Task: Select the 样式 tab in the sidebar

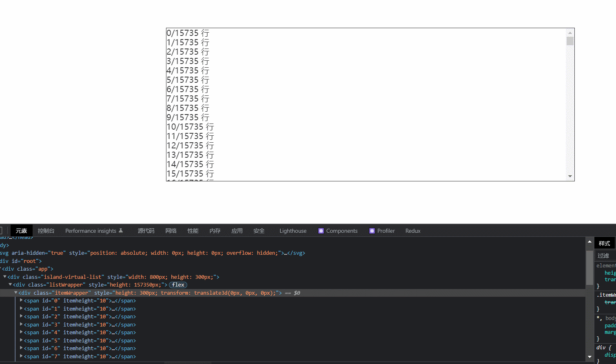Action: (605, 243)
